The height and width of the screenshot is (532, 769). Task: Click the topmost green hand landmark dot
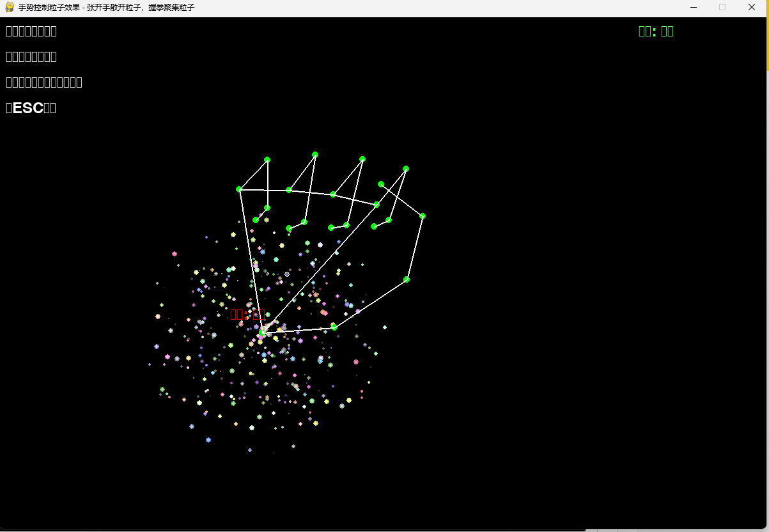coord(315,155)
